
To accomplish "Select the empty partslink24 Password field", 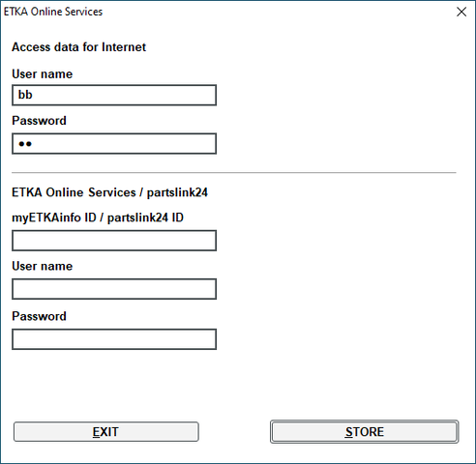I will click(x=114, y=339).
